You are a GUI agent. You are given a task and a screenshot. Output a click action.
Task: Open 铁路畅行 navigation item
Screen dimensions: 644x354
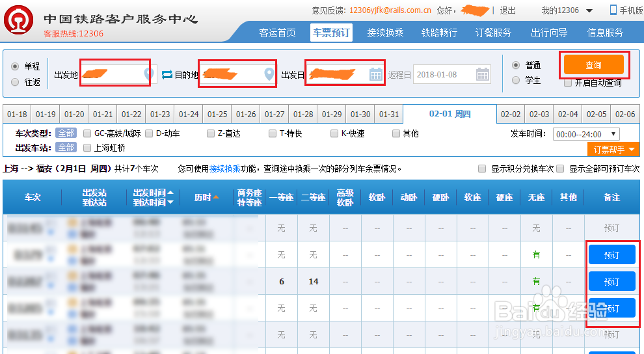coord(439,33)
